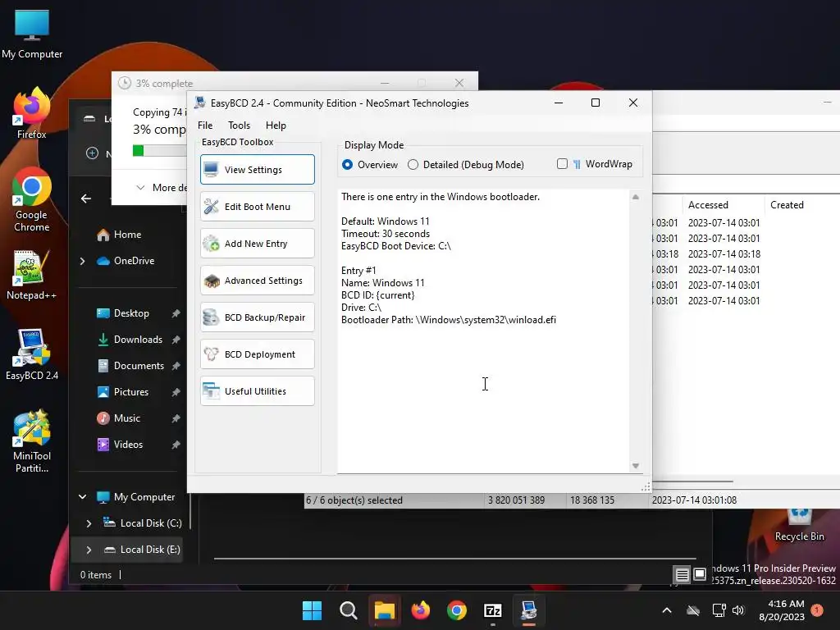Screen dimensions: 840x630
Task: Open the Tools menu in EasyBCD
Action: coord(239,126)
